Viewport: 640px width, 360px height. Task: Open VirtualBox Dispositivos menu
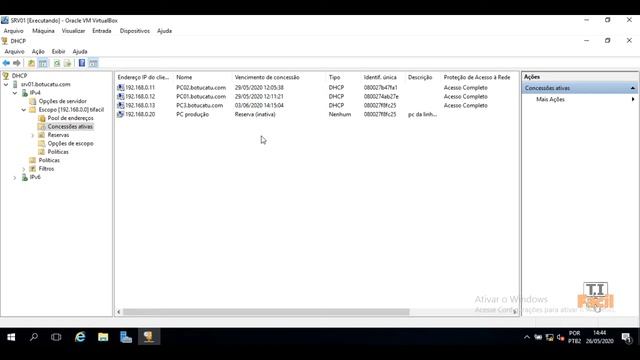135,31
